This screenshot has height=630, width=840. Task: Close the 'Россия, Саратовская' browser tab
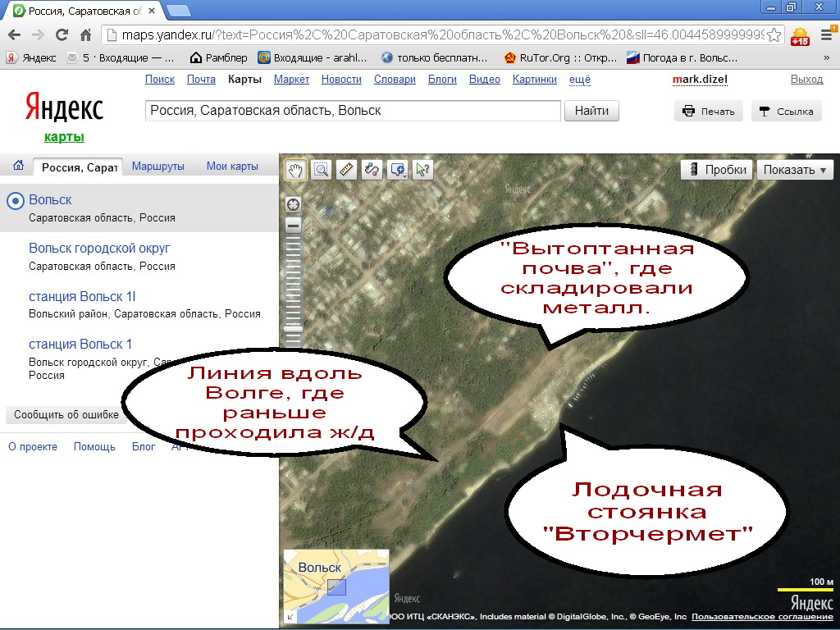(x=152, y=11)
